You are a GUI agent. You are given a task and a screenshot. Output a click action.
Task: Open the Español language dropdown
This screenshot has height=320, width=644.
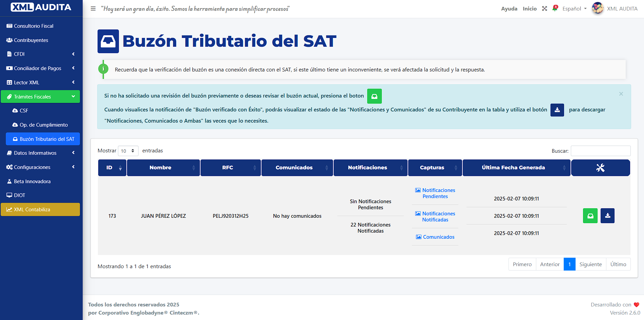(x=575, y=9)
